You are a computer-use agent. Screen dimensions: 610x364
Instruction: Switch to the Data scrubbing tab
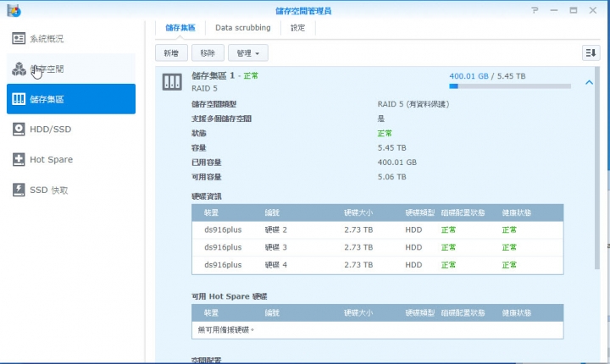pyautogui.click(x=243, y=28)
